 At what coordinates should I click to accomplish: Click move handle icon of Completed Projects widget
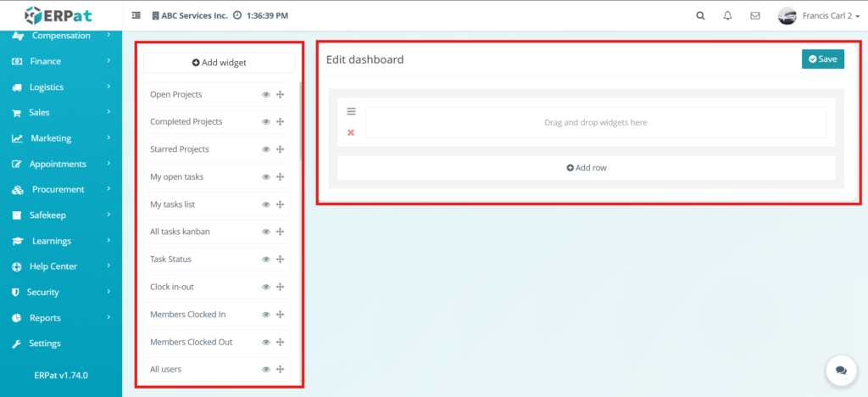[x=280, y=122]
